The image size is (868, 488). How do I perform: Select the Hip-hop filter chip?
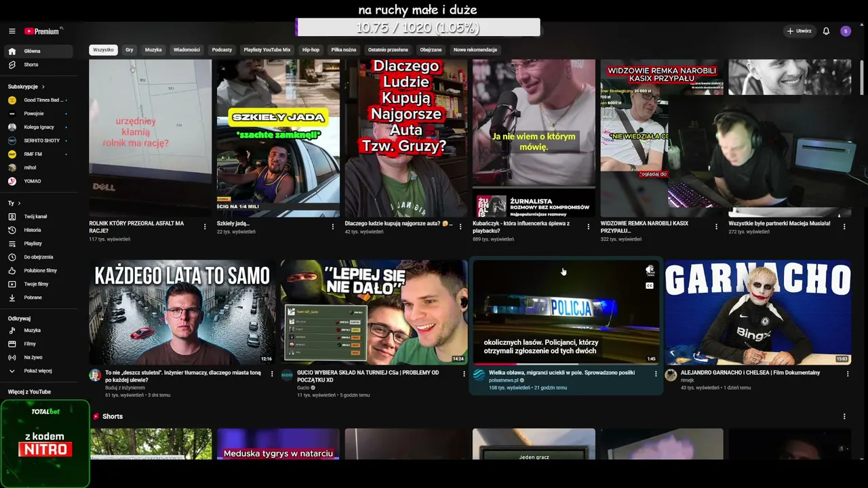(x=311, y=50)
